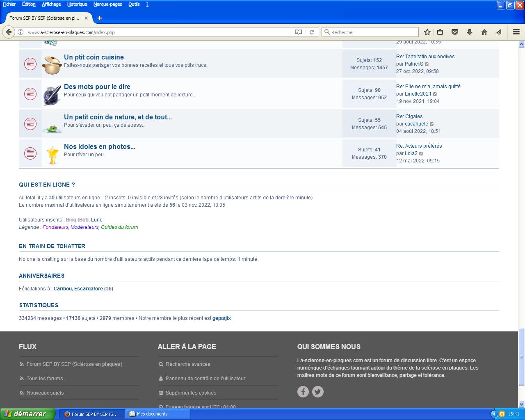Bookmark this page with the star icon
Screen dimensions: 525x420
[427, 32]
